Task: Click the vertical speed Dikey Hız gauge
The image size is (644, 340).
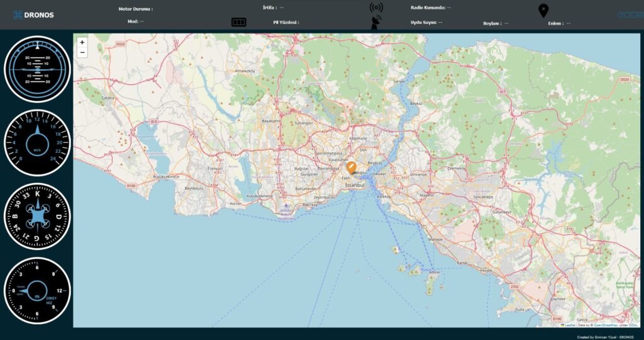Action: [38, 290]
